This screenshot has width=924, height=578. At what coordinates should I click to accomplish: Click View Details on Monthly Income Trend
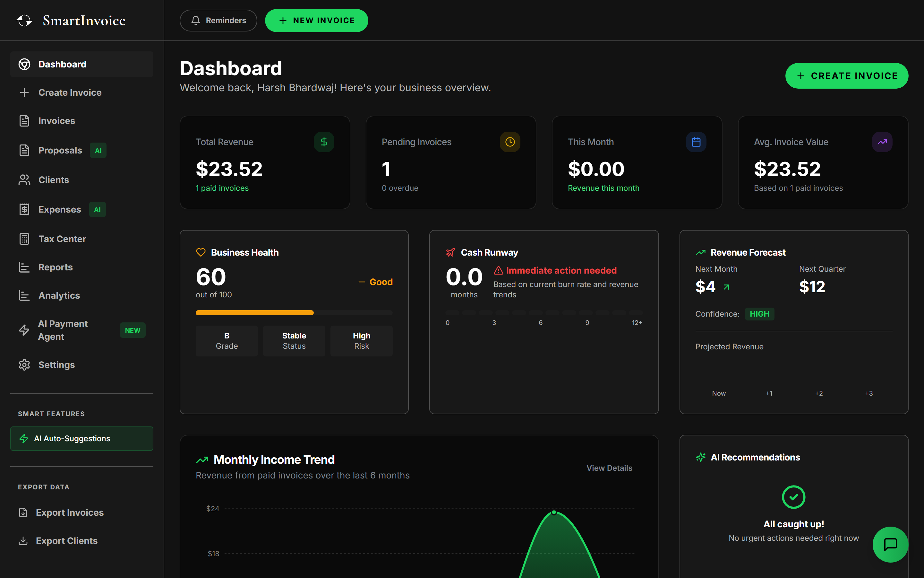pyautogui.click(x=609, y=468)
